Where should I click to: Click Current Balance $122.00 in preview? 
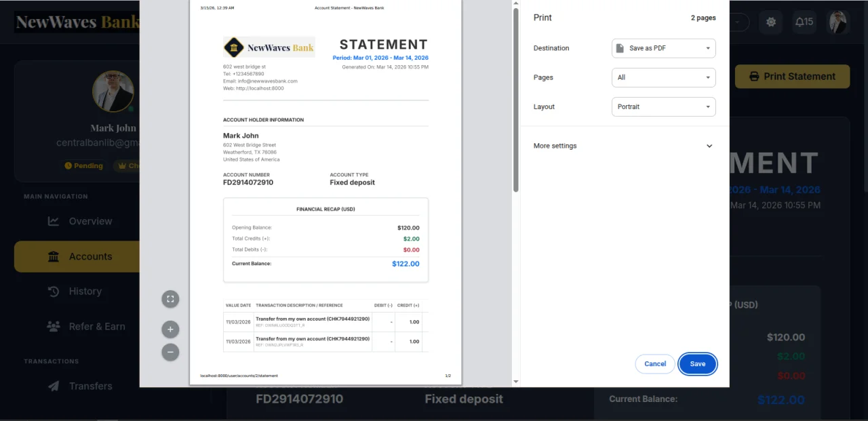coord(406,264)
